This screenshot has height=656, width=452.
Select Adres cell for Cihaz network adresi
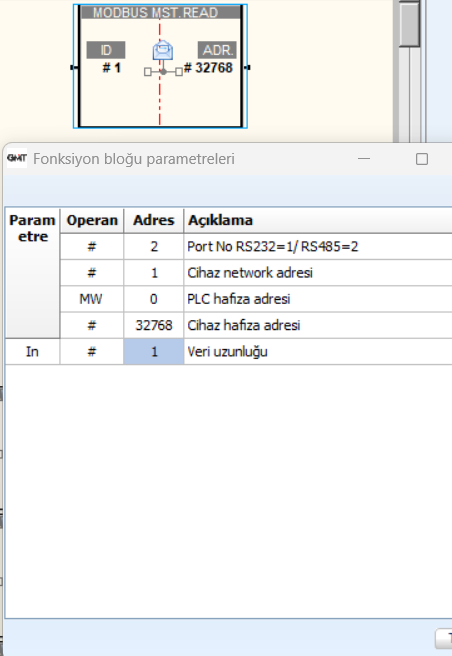coord(154,273)
